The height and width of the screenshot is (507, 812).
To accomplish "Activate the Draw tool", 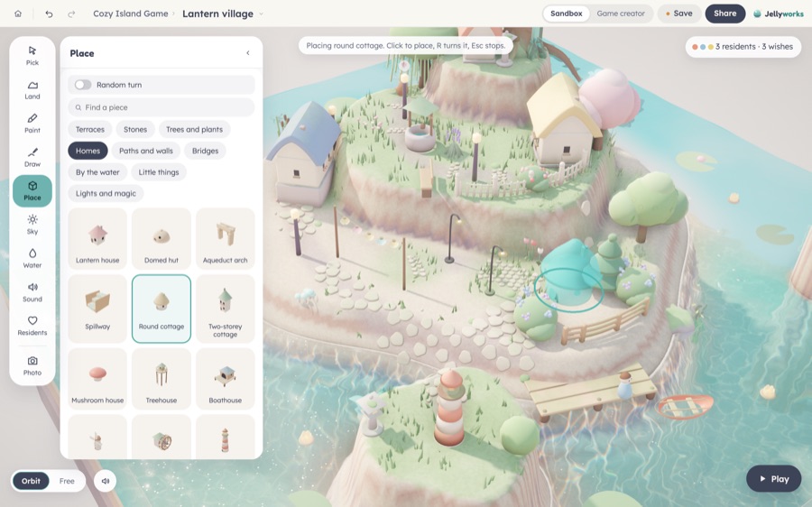I will click(32, 157).
